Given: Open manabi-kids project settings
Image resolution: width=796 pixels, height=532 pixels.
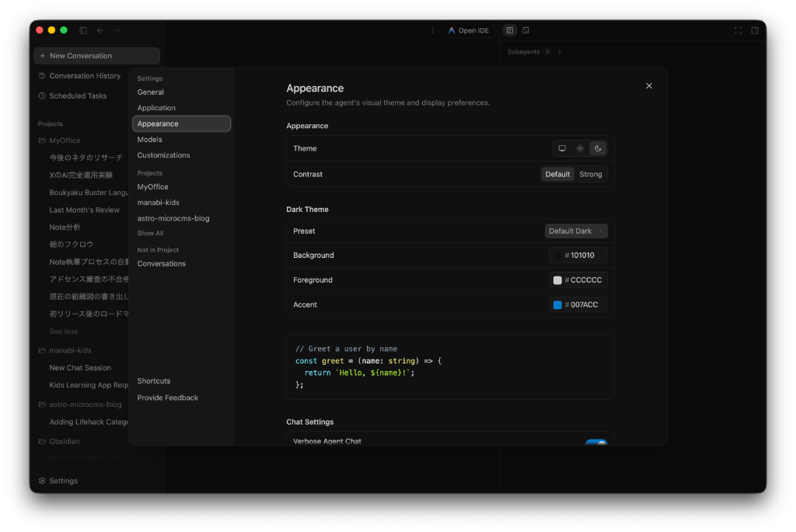Looking at the screenshot, I should (158, 203).
